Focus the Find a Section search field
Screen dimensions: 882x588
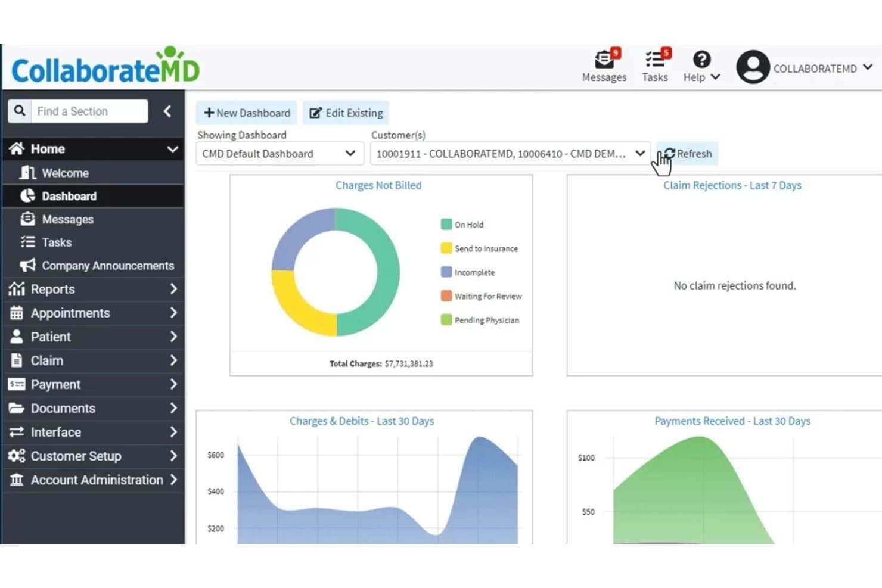89,111
